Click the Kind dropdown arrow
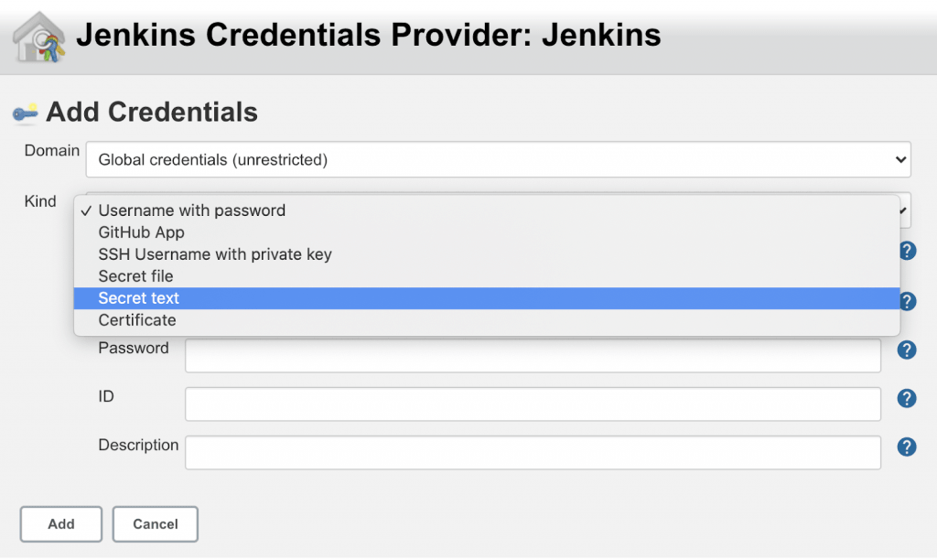937x560 pixels. [x=905, y=210]
